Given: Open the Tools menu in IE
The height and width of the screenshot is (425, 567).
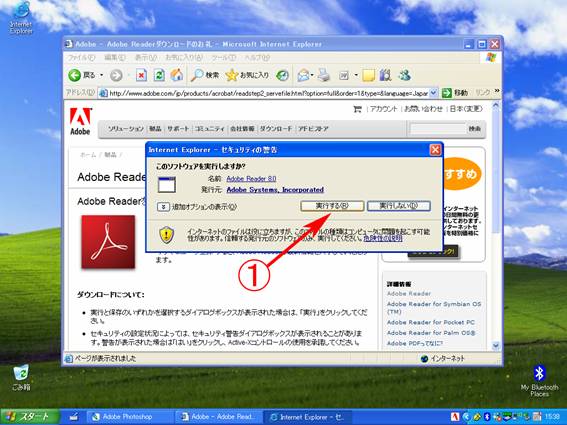Looking at the screenshot, I should coord(223,58).
